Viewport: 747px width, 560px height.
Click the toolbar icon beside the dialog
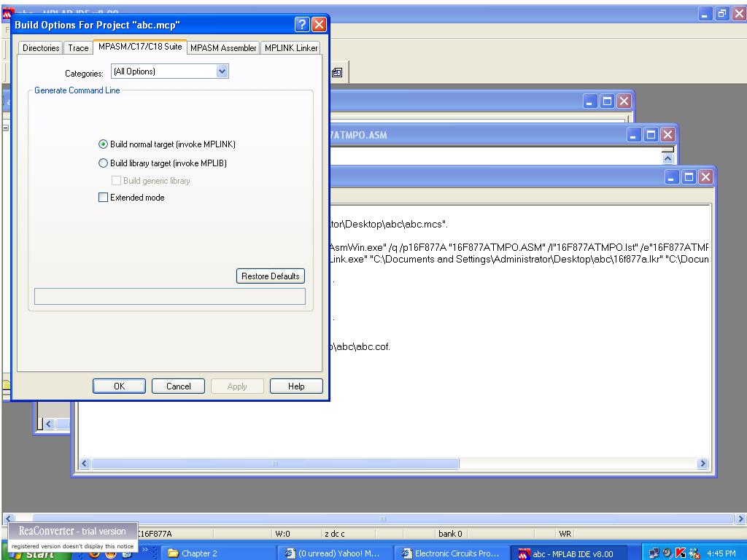[337, 72]
